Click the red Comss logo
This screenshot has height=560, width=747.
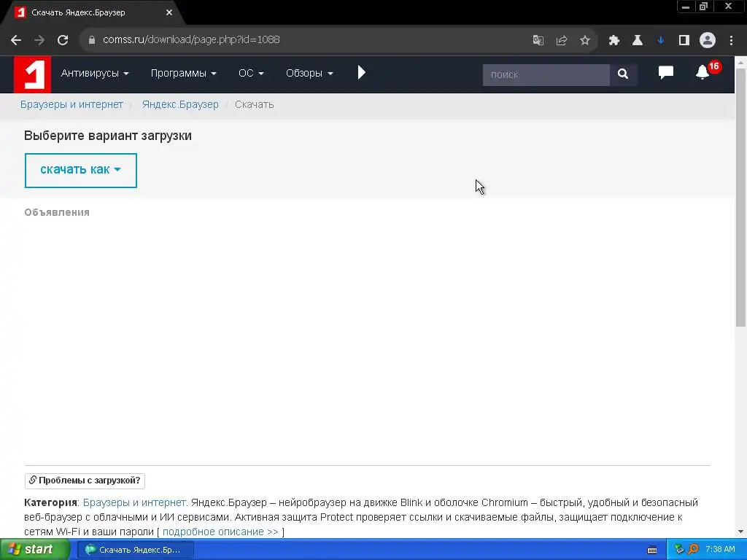click(32, 74)
